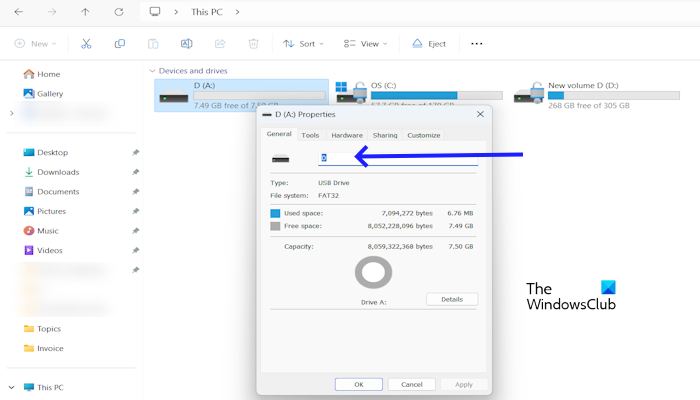
Task: Click This PC in the address bar
Action: [x=207, y=12]
